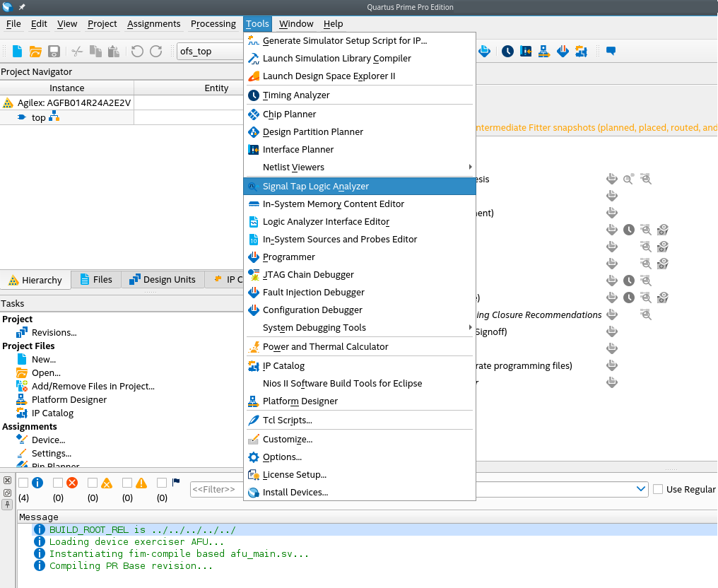Click the Undo toolbar icon
The width and height of the screenshot is (718, 588).
[x=137, y=51]
